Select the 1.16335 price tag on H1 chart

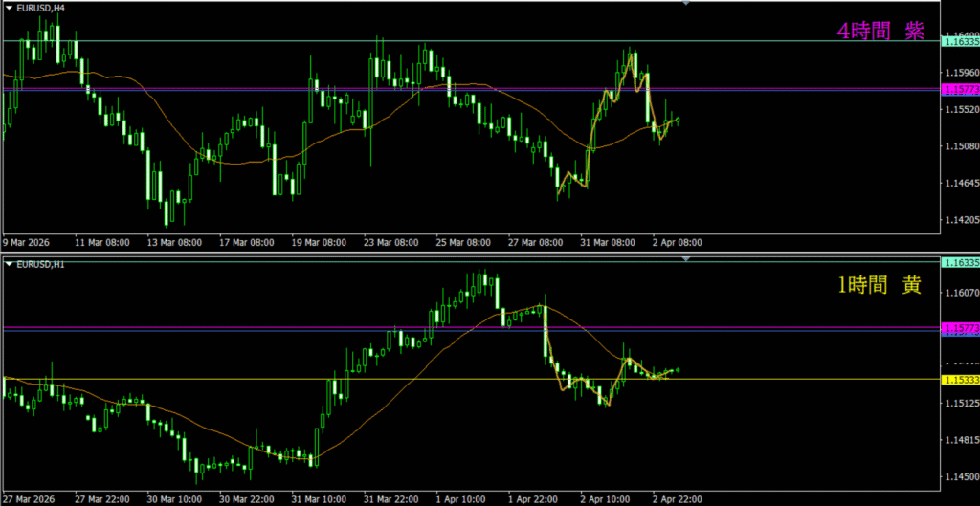pyautogui.click(x=961, y=262)
